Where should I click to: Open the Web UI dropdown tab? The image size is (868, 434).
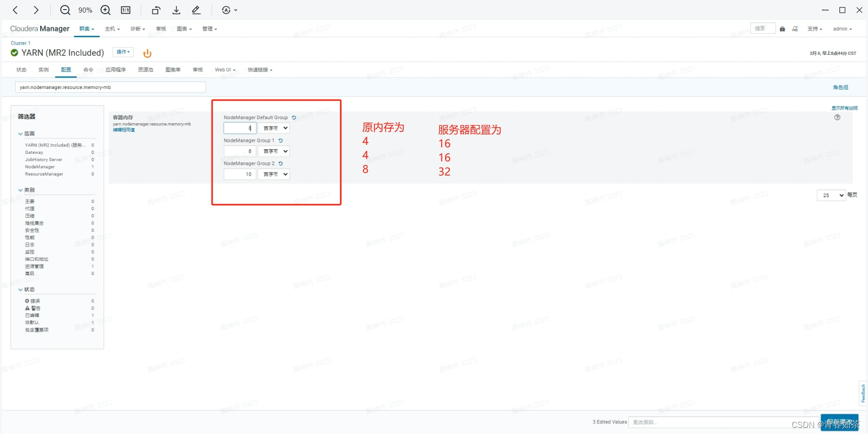pyautogui.click(x=225, y=70)
